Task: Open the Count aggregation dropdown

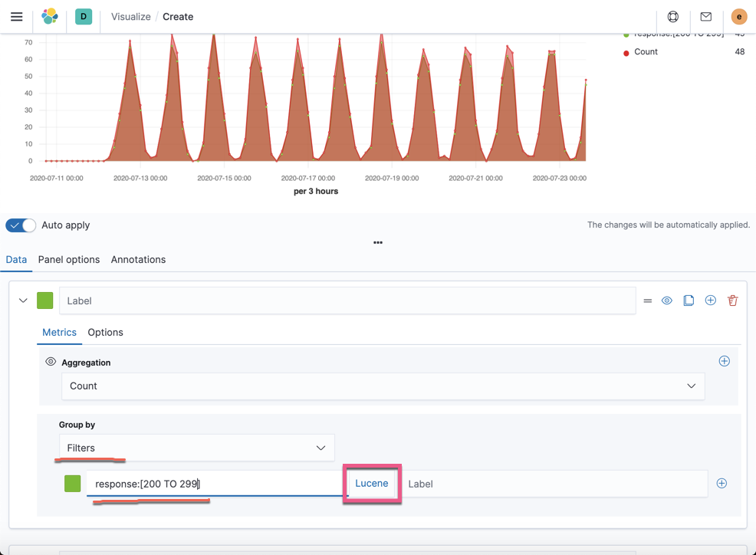Action: pos(383,386)
